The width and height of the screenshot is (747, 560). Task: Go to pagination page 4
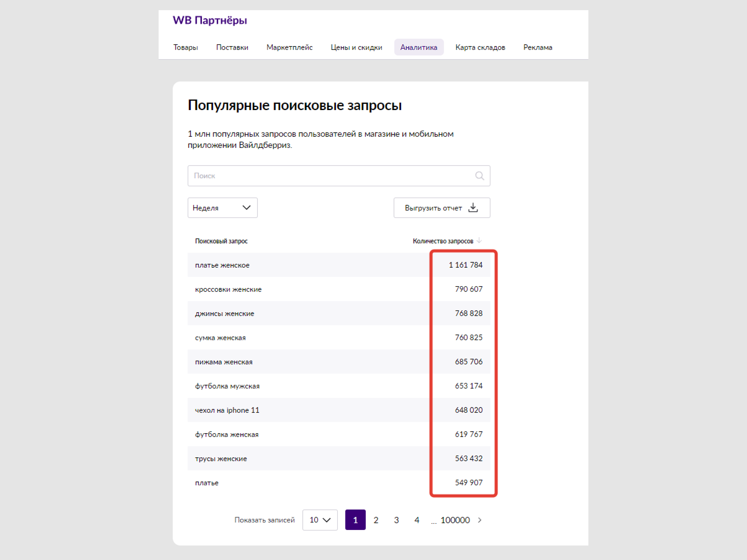click(417, 520)
